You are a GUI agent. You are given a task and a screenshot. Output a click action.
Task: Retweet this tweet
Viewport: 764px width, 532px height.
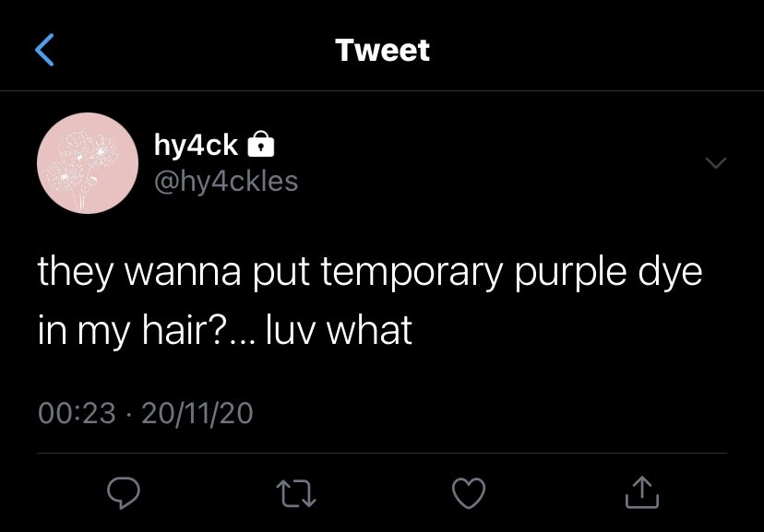point(296,493)
